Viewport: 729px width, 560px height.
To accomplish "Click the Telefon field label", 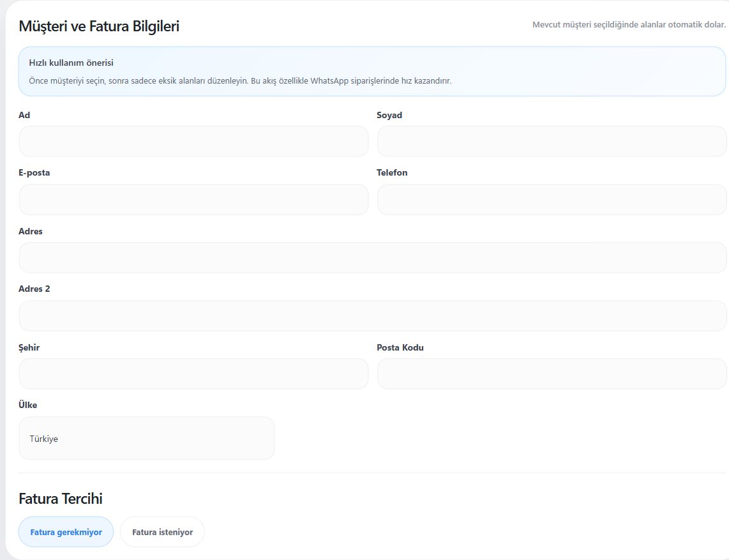I will (x=392, y=172).
